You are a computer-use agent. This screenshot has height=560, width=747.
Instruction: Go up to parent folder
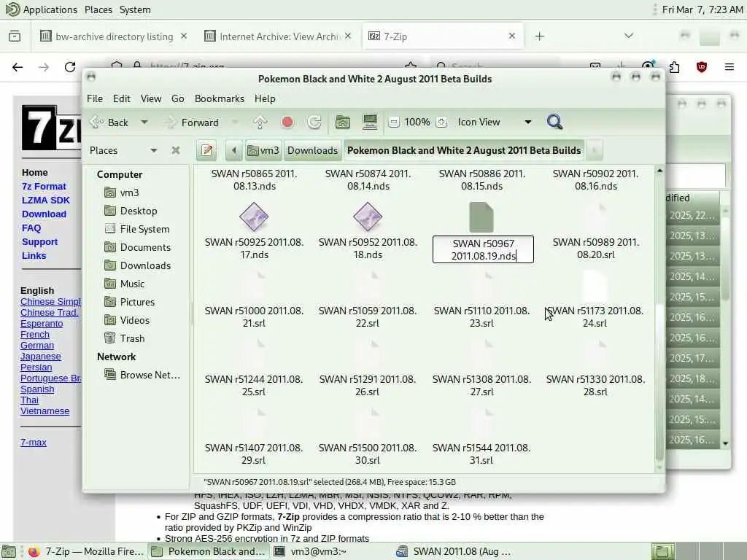[260, 122]
